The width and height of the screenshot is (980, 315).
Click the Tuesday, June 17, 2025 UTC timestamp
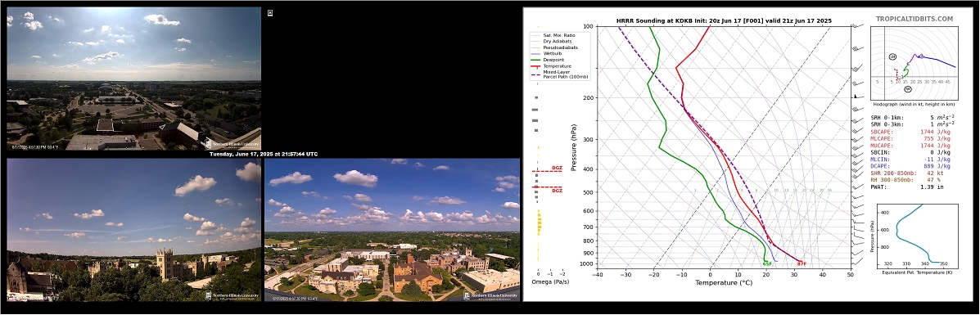[x=263, y=154]
